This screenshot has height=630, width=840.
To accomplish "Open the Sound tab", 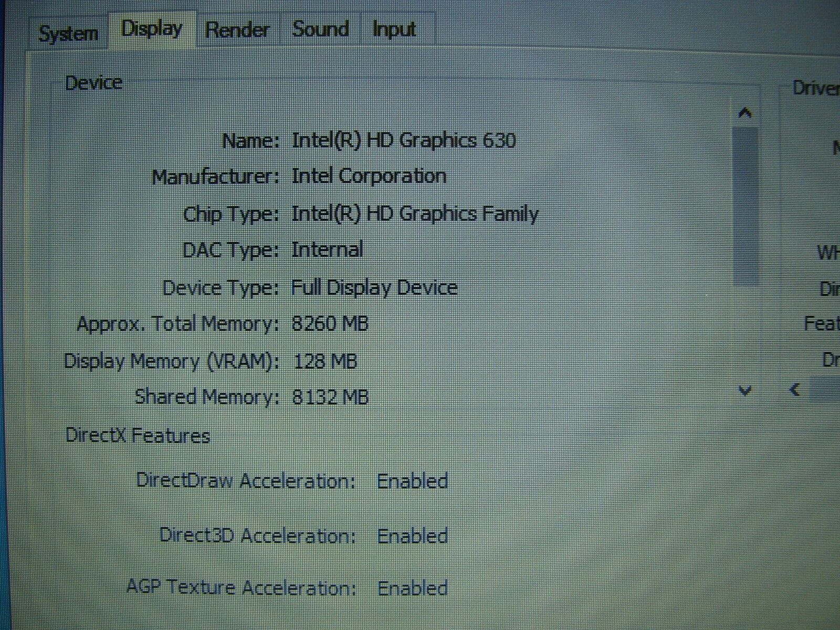I will tap(320, 29).
